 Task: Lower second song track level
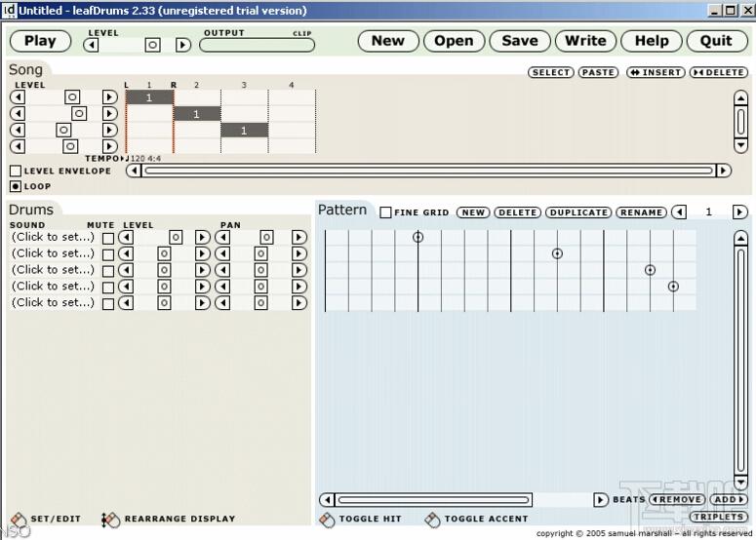point(18,114)
